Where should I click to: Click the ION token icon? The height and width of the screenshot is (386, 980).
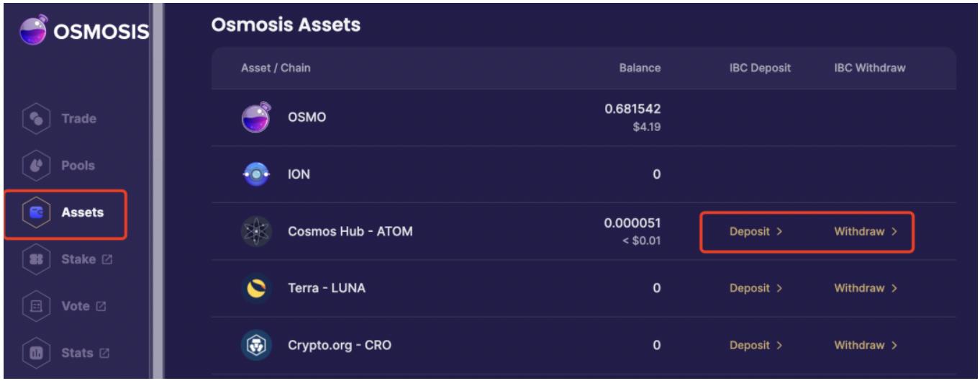pyautogui.click(x=255, y=174)
